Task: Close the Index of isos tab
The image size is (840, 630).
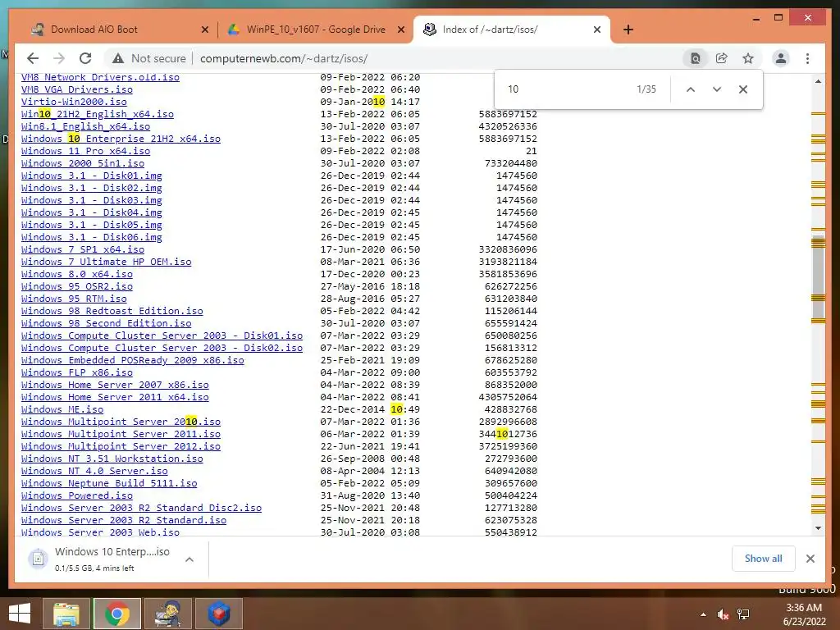Action: pos(597,30)
